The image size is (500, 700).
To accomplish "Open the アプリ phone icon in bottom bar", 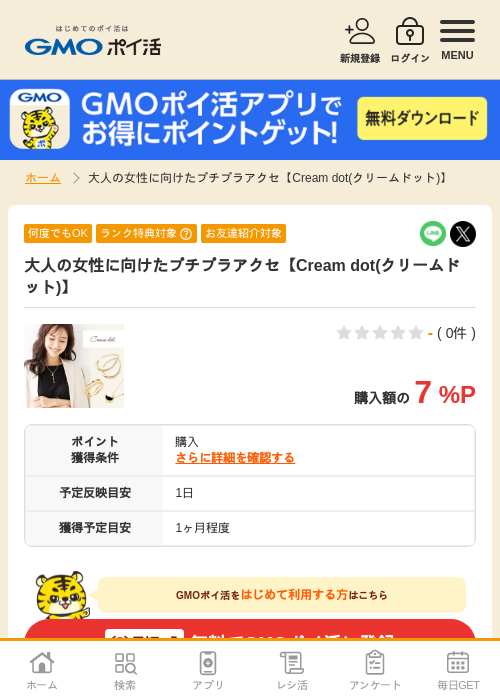I will [208, 663].
